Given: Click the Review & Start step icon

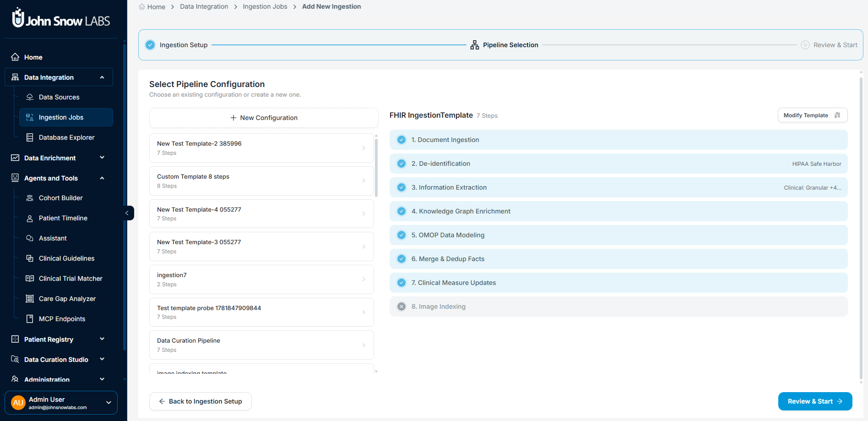Looking at the screenshot, I should pos(805,45).
